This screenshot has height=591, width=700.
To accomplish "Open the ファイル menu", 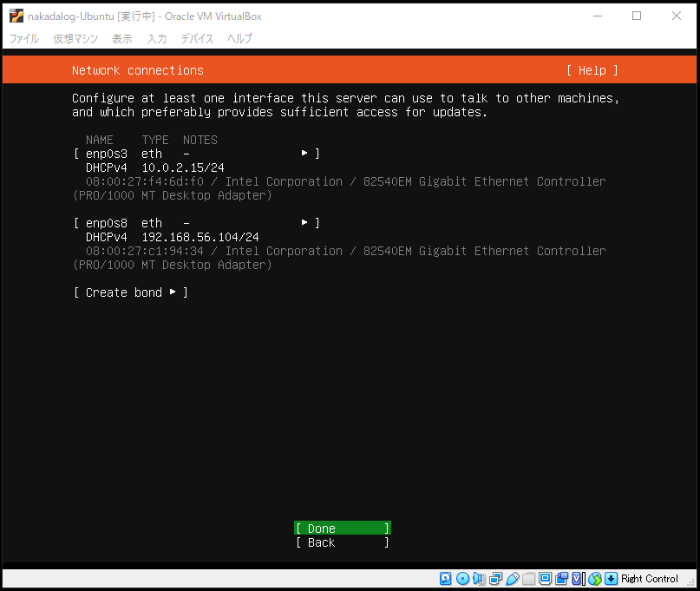I will coord(23,39).
